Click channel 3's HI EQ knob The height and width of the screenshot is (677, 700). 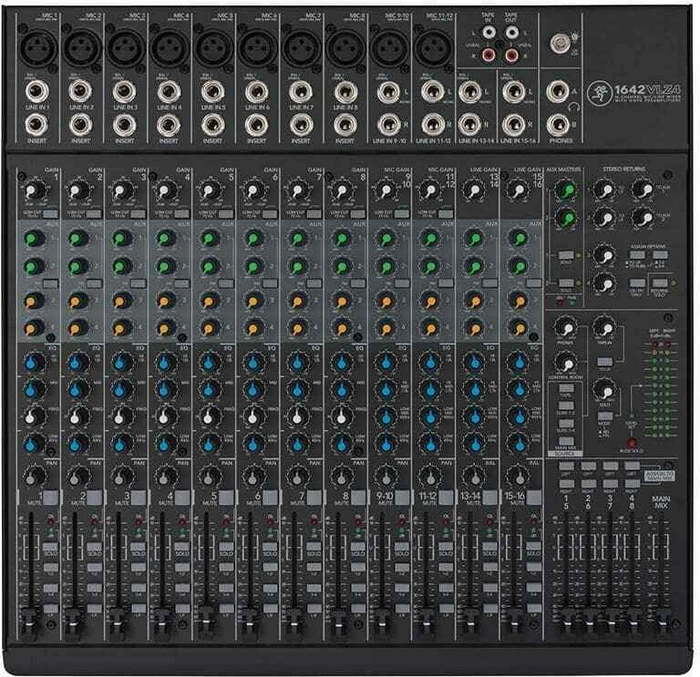[x=121, y=362]
